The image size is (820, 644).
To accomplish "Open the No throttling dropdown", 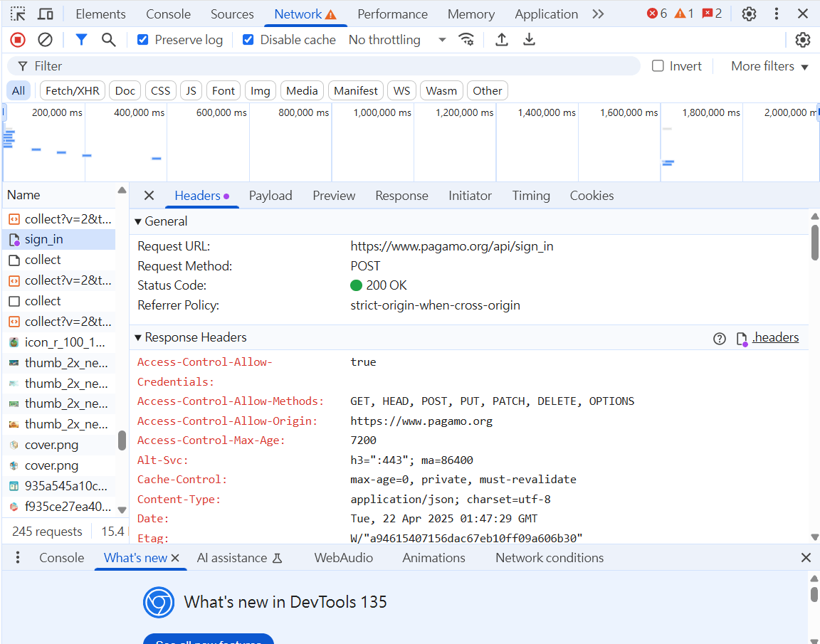I will pyautogui.click(x=397, y=40).
